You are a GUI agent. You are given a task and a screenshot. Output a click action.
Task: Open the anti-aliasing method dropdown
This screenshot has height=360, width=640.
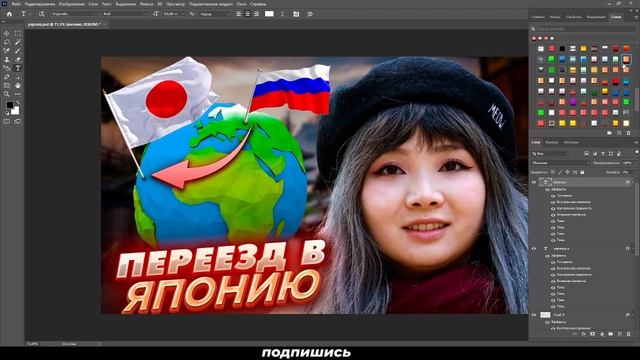click(x=215, y=14)
